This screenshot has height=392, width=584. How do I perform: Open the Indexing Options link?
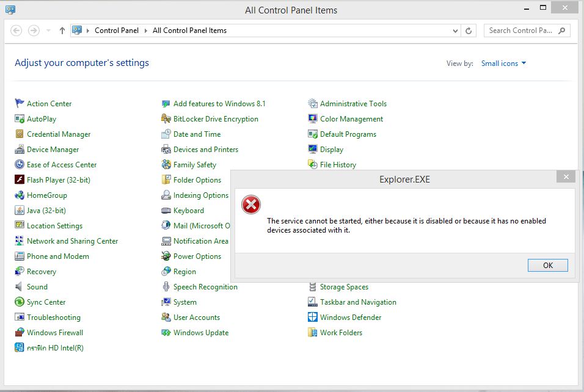(201, 195)
